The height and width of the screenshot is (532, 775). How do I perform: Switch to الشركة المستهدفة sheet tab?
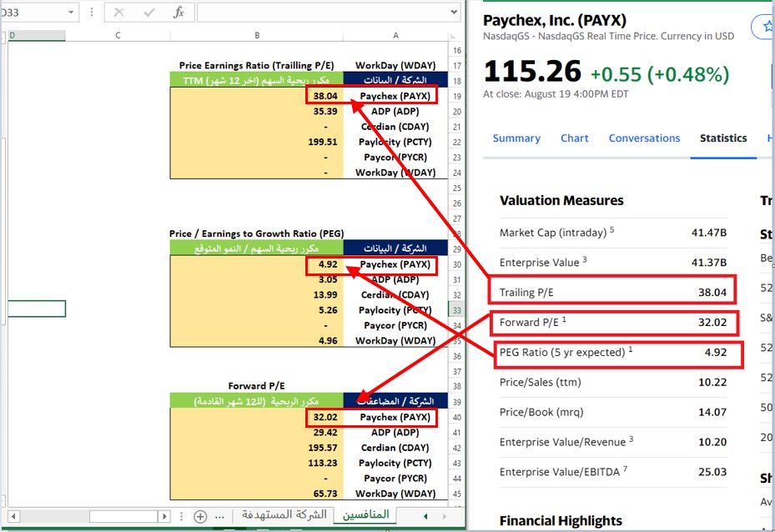(284, 514)
